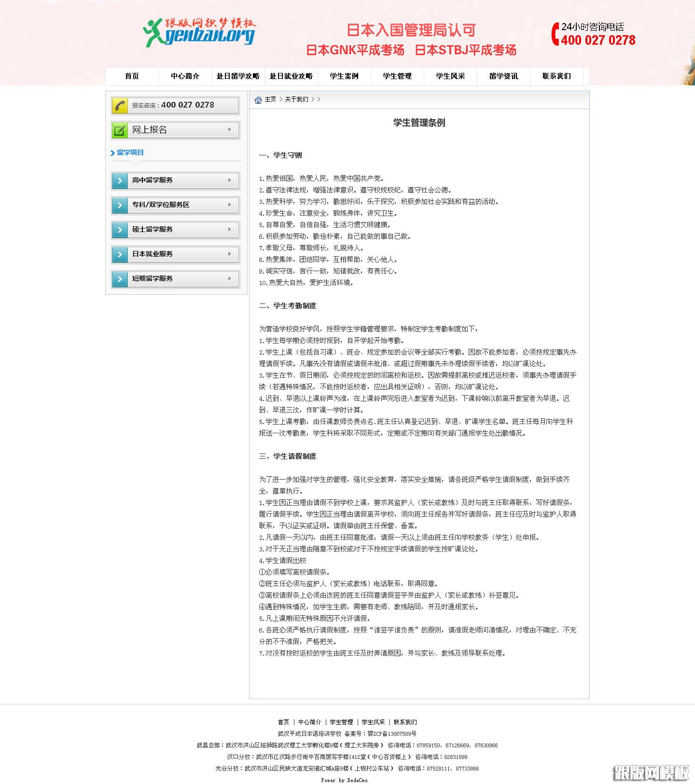This screenshot has height=784, width=695.
Task: Click the header number 400 027 0278
Action: tap(598, 41)
